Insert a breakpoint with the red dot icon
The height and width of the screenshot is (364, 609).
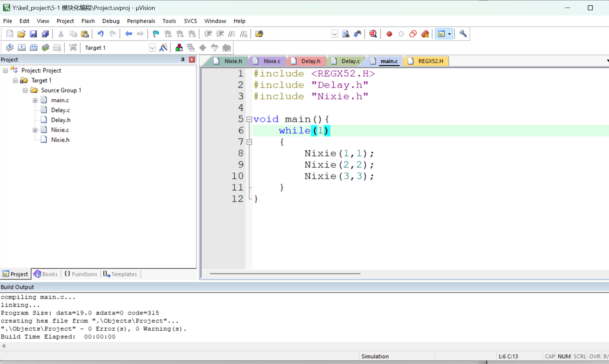389,34
